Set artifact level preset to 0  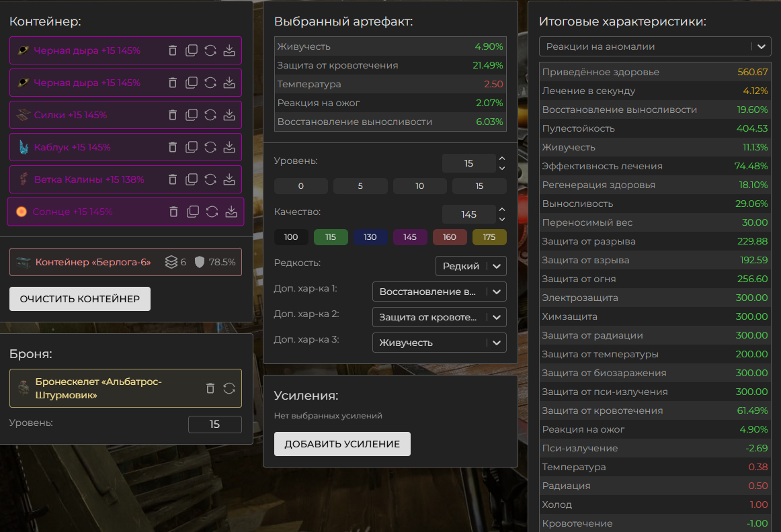(x=300, y=186)
